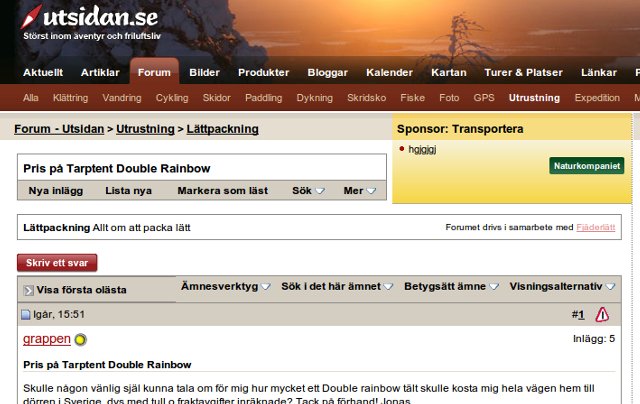Open the grappen user profile link
The image size is (640, 404).
tap(47, 340)
